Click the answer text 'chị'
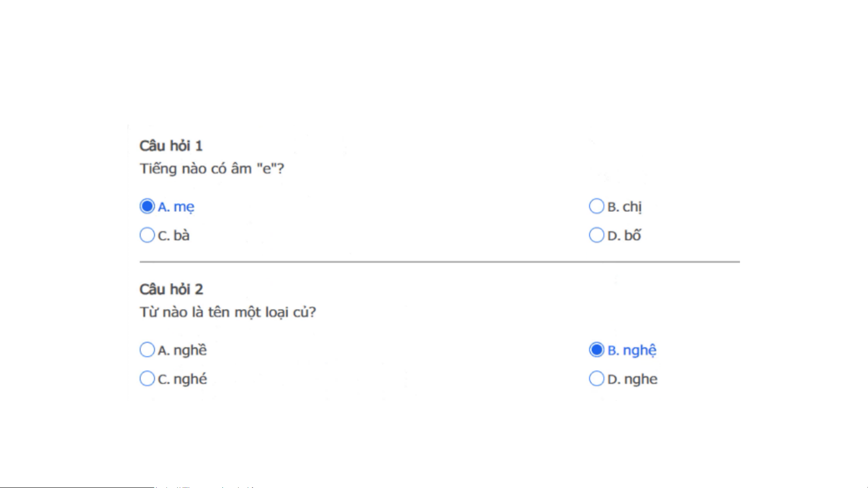This screenshot has height=488, width=868. (x=632, y=207)
